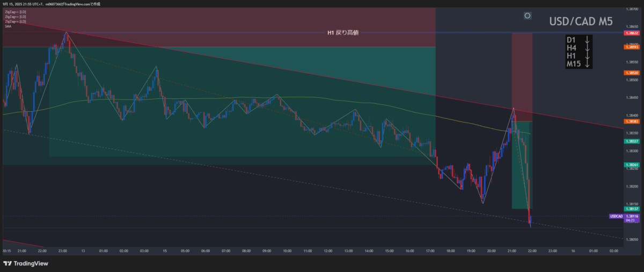644x272 pixels.
Task: Click the circle icon above the chart title
Action: click(x=527, y=16)
